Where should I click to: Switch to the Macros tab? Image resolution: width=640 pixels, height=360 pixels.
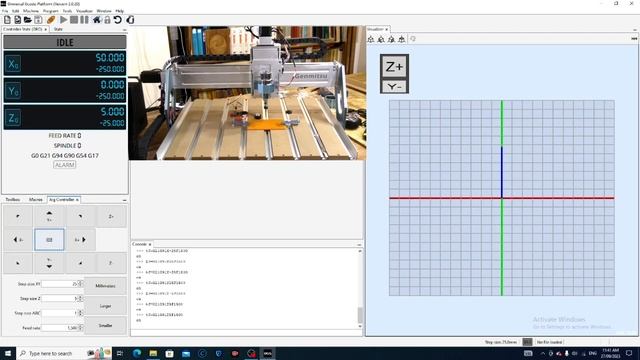(x=36, y=200)
